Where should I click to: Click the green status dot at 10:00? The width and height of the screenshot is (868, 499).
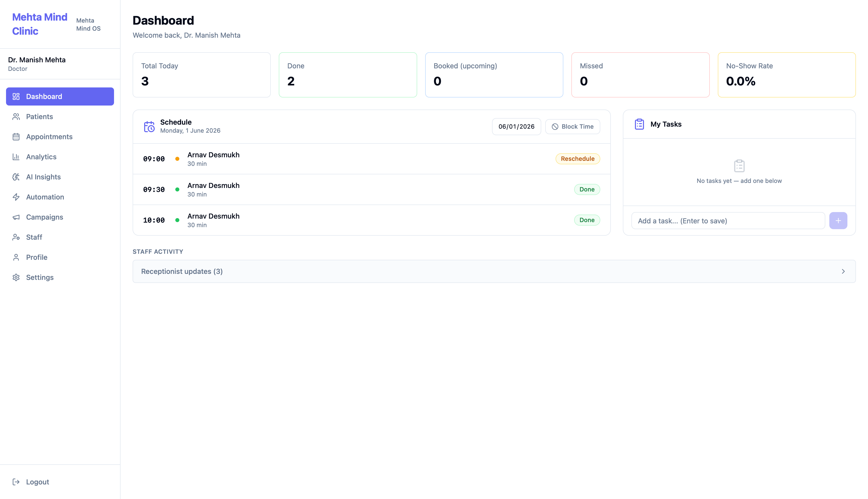click(x=177, y=220)
